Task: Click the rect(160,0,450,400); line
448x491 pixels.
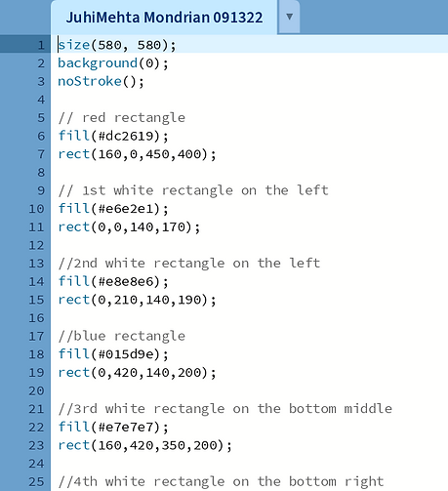Action: 137,154
